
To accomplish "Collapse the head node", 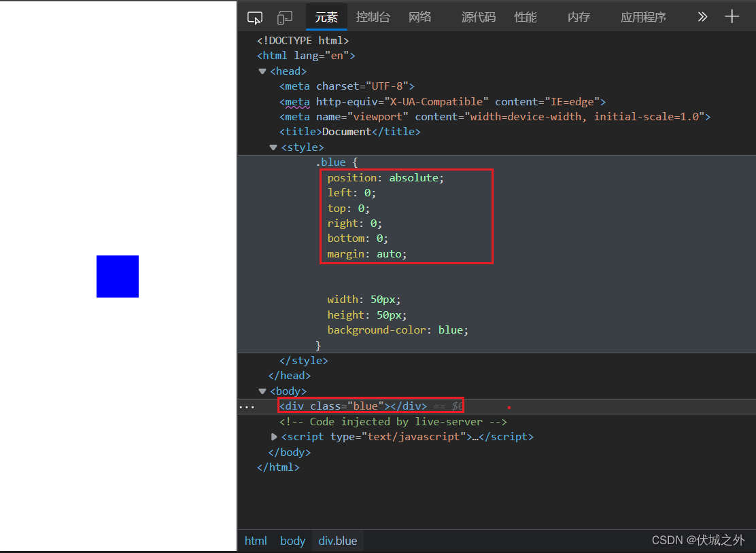I will click(262, 71).
